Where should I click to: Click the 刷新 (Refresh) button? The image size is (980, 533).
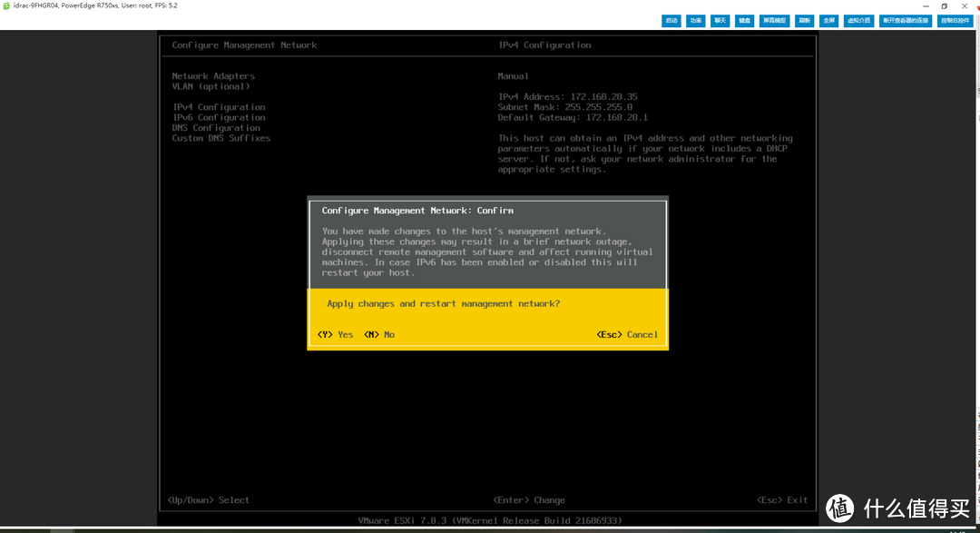804,21
